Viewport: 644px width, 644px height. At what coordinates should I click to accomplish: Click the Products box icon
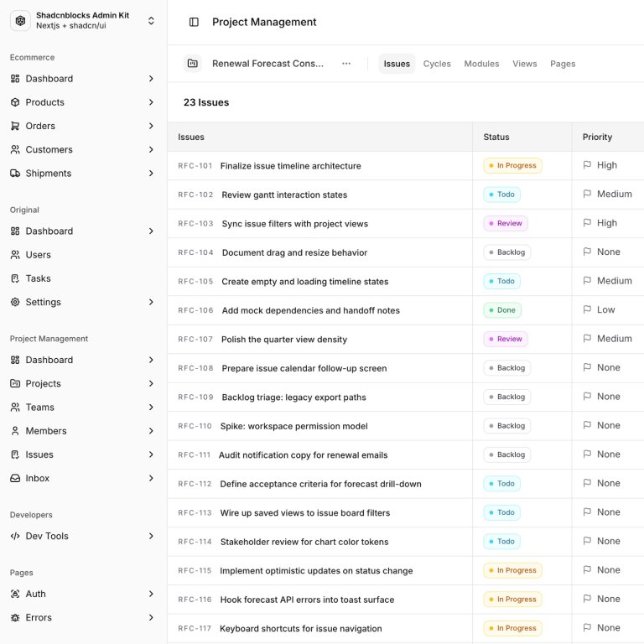pos(15,102)
